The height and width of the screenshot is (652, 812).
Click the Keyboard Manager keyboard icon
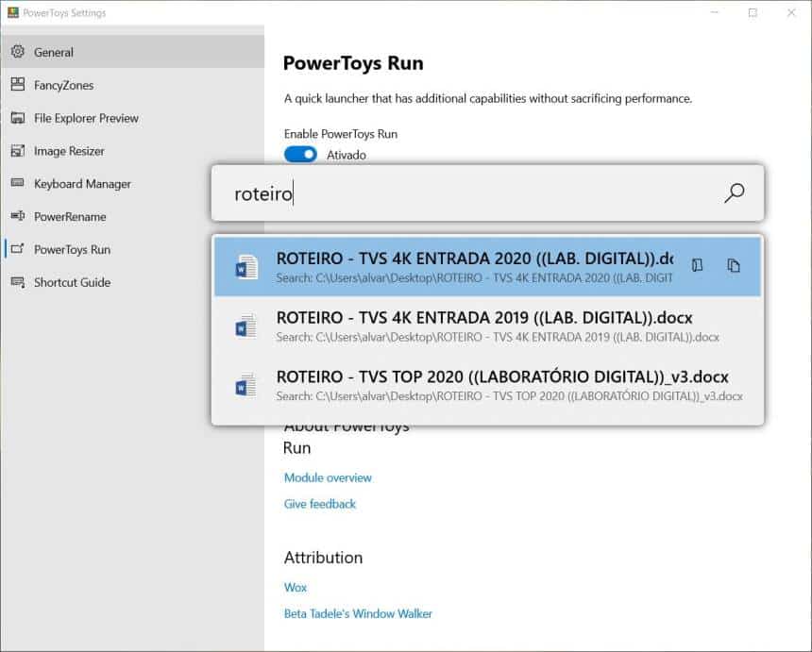tap(18, 183)
